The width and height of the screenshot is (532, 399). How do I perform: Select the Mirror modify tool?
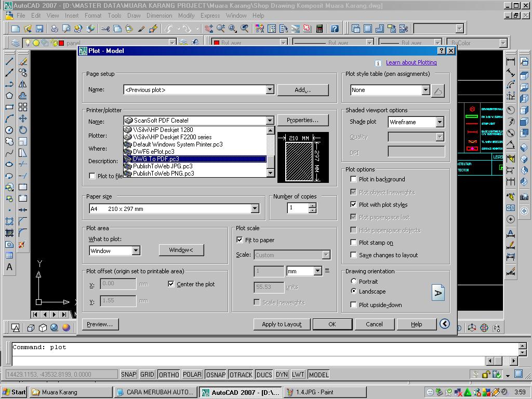(x=23, y=84)
